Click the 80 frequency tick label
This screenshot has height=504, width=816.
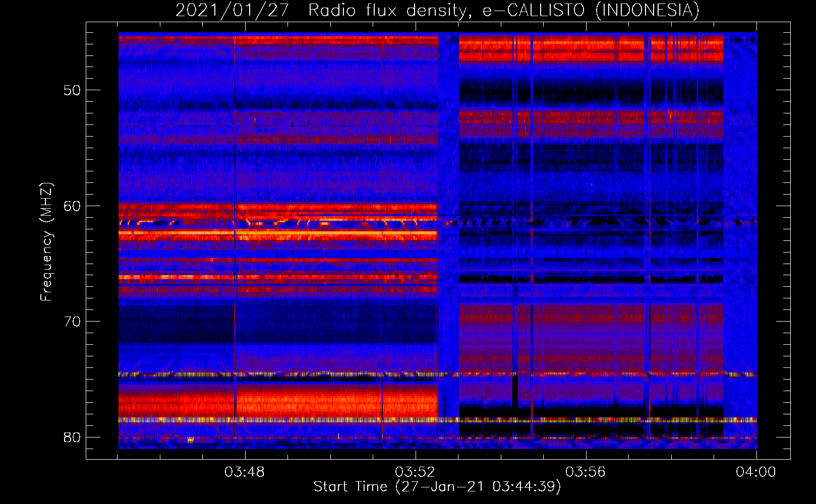pos(72,437)
